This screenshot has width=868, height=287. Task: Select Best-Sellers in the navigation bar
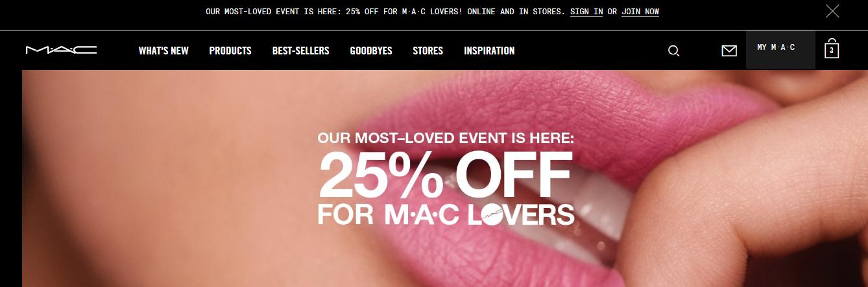coord(300,51)
